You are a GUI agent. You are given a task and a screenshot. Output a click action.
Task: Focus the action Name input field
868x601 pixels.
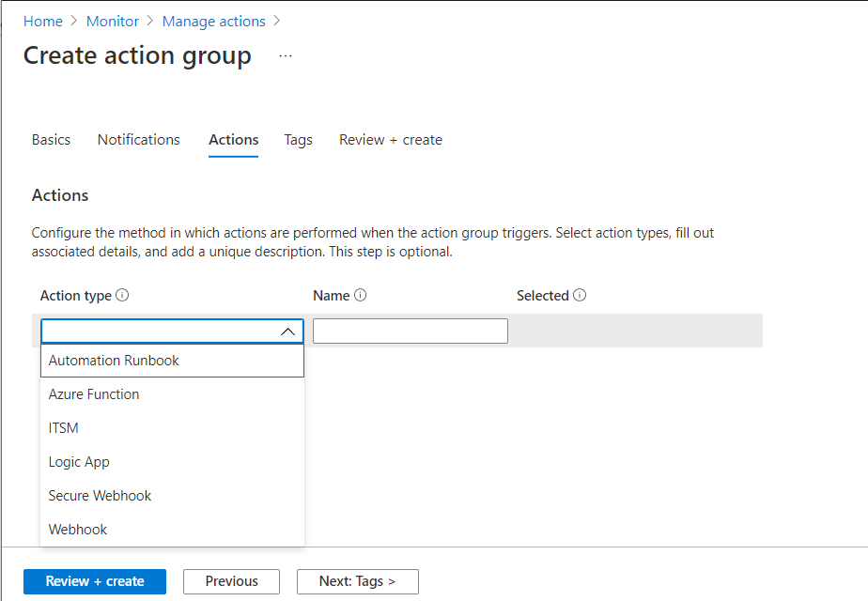click(411, 331)
